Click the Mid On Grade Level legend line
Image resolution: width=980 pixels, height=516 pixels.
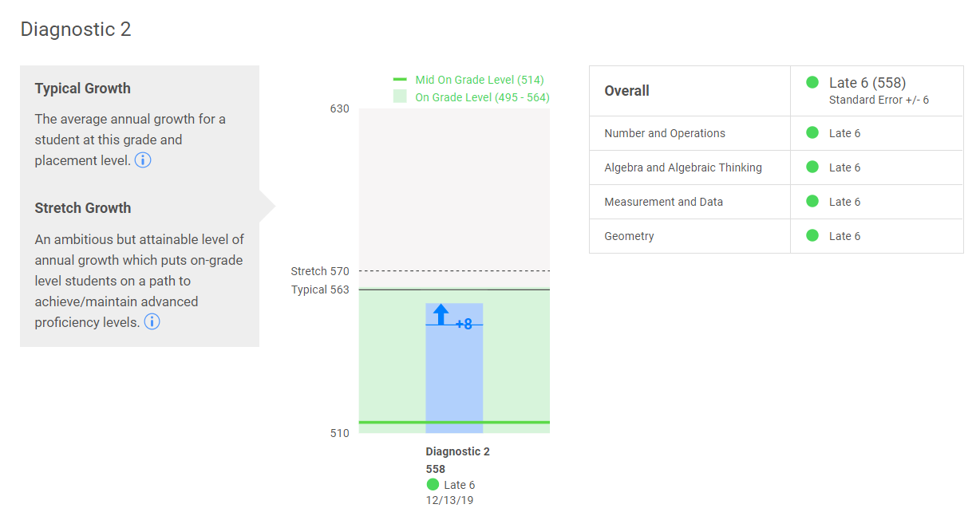400,80
